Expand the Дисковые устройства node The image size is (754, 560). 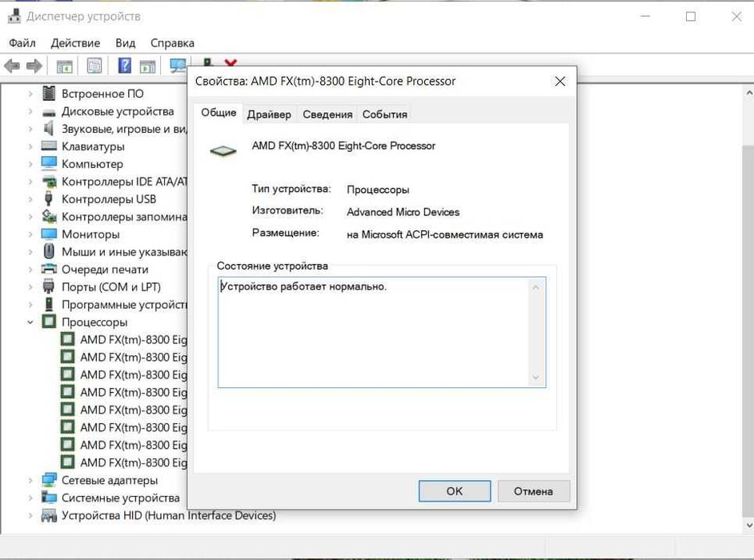[30, 111]
